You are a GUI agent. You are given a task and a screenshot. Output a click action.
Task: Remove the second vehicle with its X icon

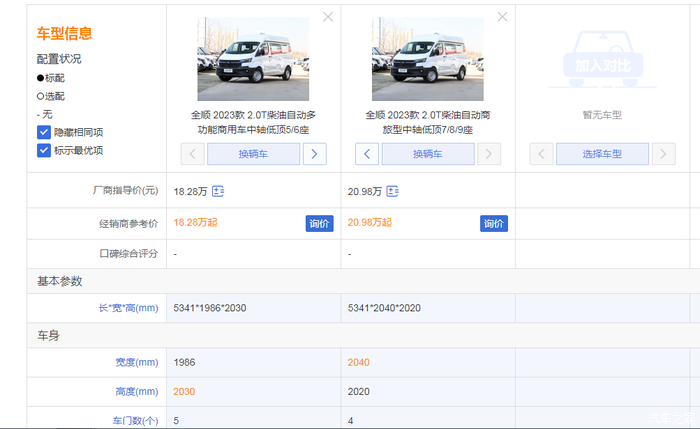tap(502, 17)
